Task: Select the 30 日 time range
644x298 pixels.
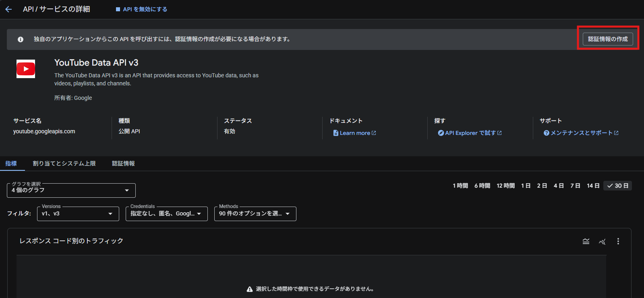Action: tap(618, 186)
